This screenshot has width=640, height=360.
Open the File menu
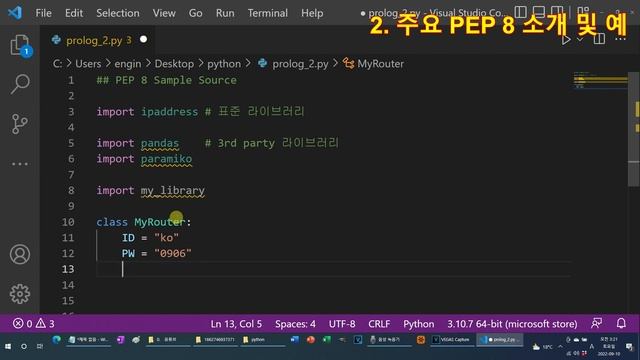tap(43, 13)
